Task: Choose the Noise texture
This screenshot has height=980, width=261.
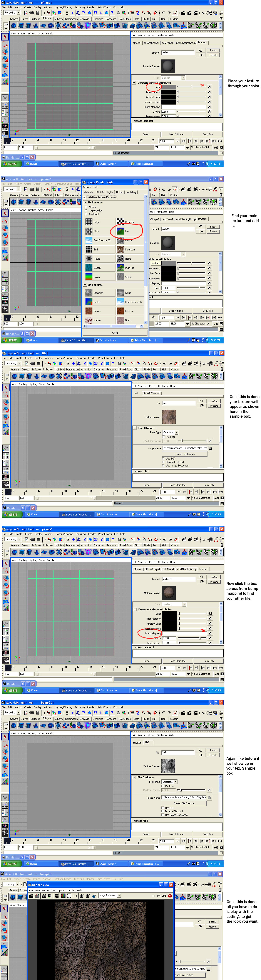Action: [130, 258]
